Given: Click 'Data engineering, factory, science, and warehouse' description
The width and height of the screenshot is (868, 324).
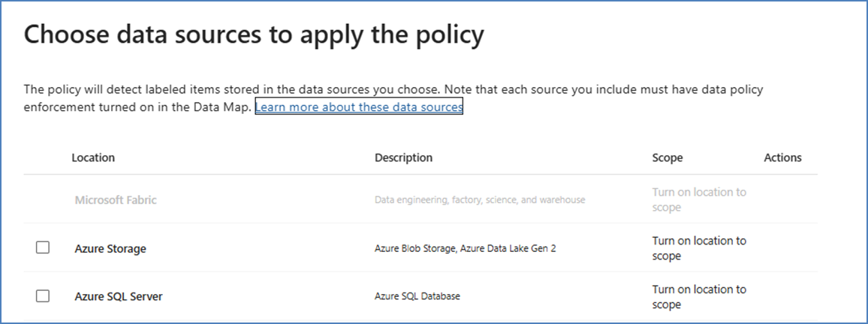Looking at the screenshot, I should click(480, 200).
